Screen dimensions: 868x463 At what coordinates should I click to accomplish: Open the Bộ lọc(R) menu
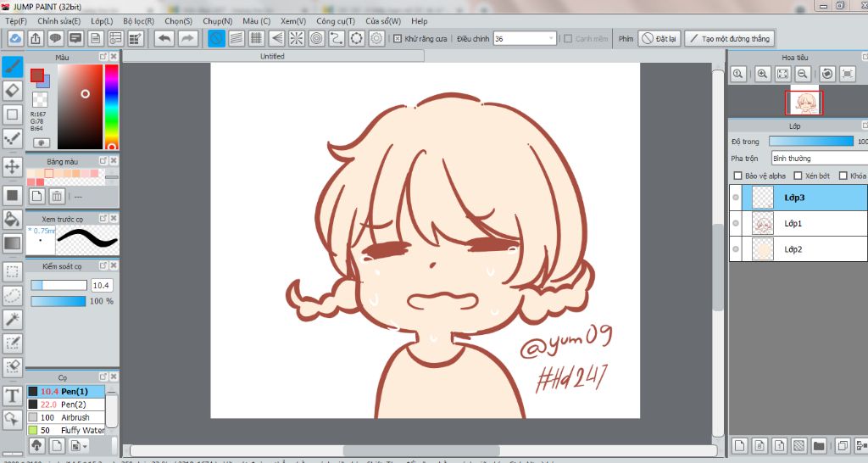138,21
